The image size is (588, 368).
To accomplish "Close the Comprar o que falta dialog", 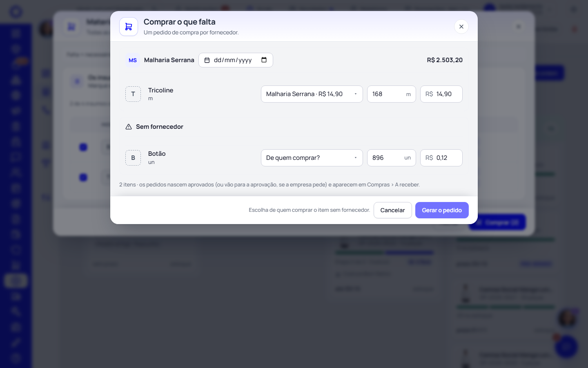I will tap(461, 27).
